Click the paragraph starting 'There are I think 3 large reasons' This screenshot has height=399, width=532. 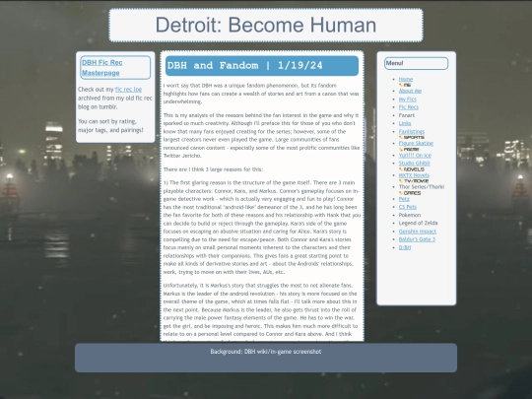point(213,169)
